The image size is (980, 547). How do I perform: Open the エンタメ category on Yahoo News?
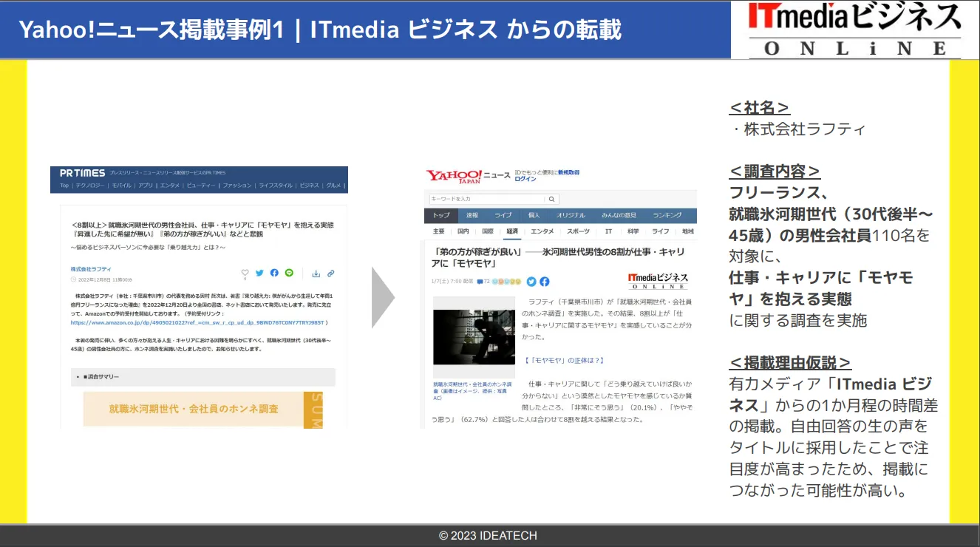click(x=542, y=231)
